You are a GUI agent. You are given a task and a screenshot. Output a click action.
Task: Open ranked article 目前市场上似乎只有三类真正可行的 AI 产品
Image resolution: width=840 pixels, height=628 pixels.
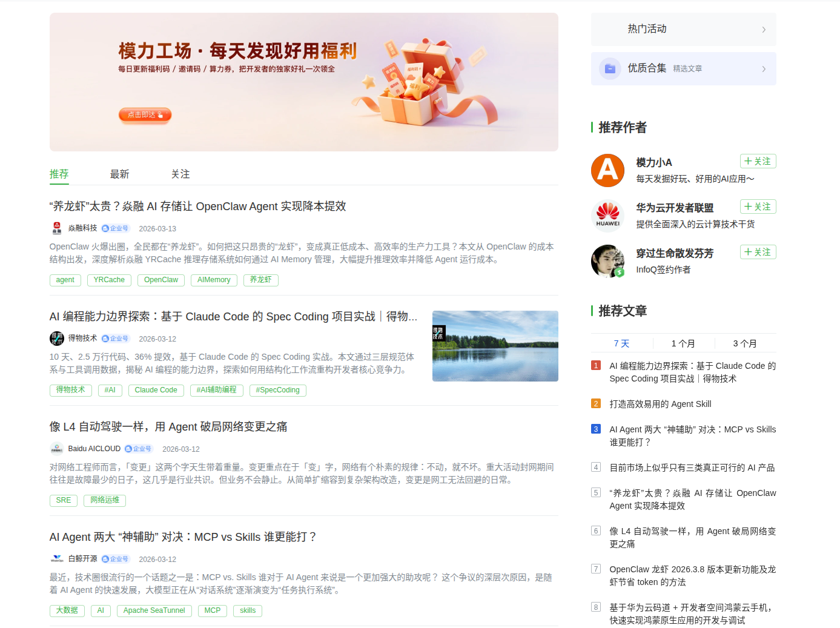click(x=692, y=468)
